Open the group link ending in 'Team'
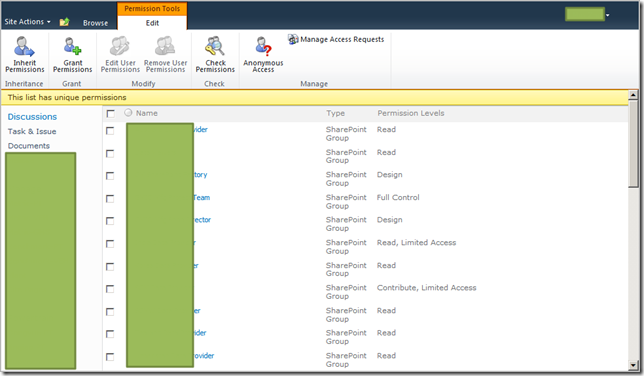 point(202,198)
